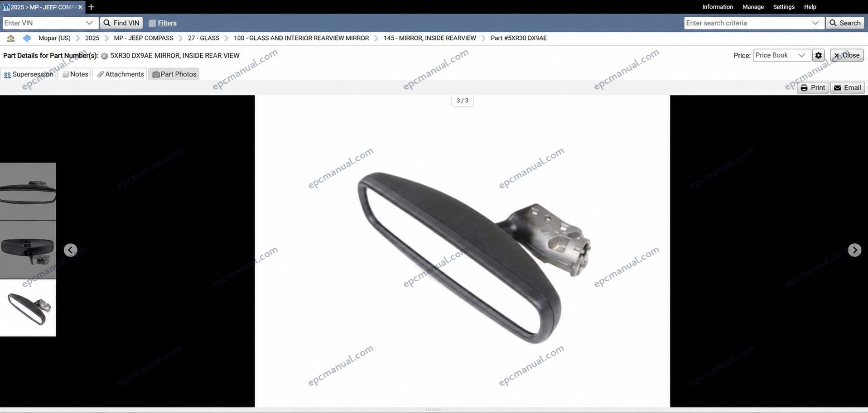Click the home icon in breadcrumb bar
The width and height of the screenshot is (868, 413).
(11, 38)
